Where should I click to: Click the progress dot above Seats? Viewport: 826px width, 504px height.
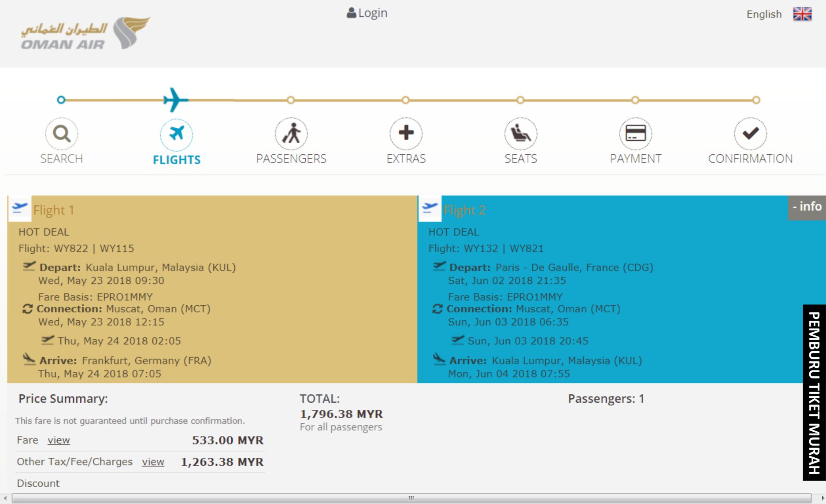[520, 100]
